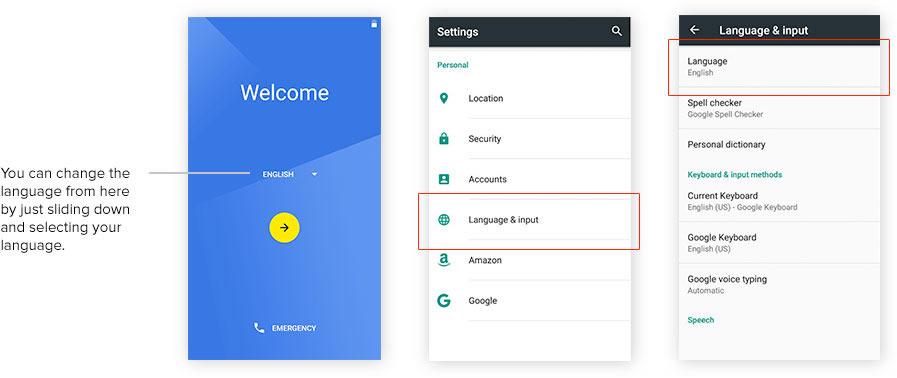Open the ENGLISH language dropdown on Welcome screen
The width and height of the screenshot is (897, 378).
289,174
